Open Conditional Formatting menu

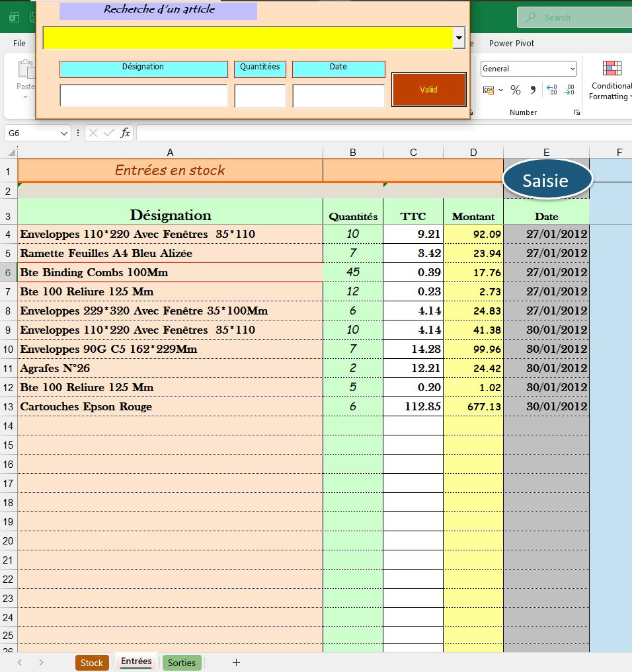611,81
